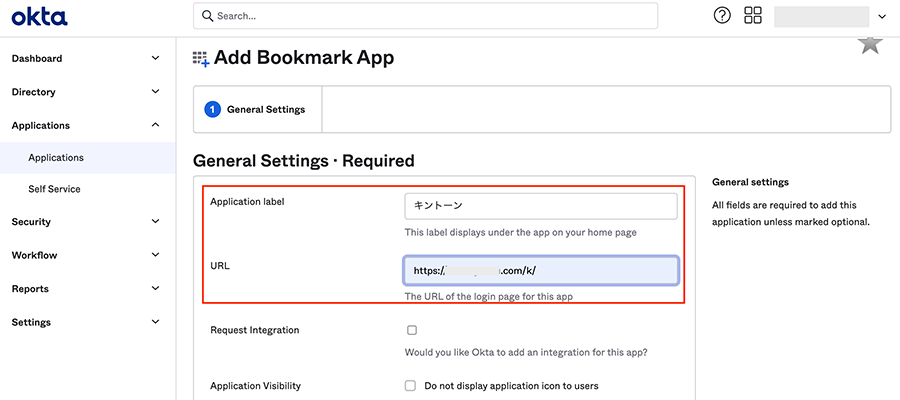Select Applications sub-item in sidebar
Viewport: 900px width, 400px height.
tap(56, 157)
